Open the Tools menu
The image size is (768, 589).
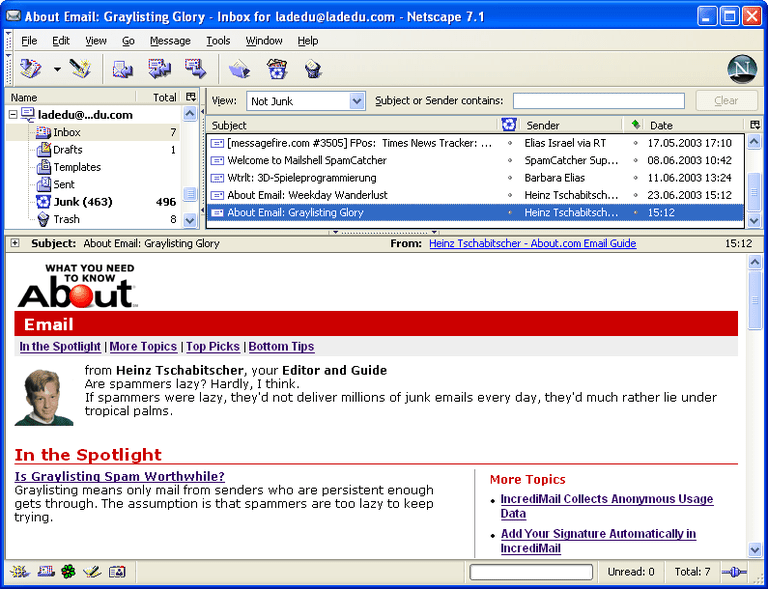(x=218, y=41)
